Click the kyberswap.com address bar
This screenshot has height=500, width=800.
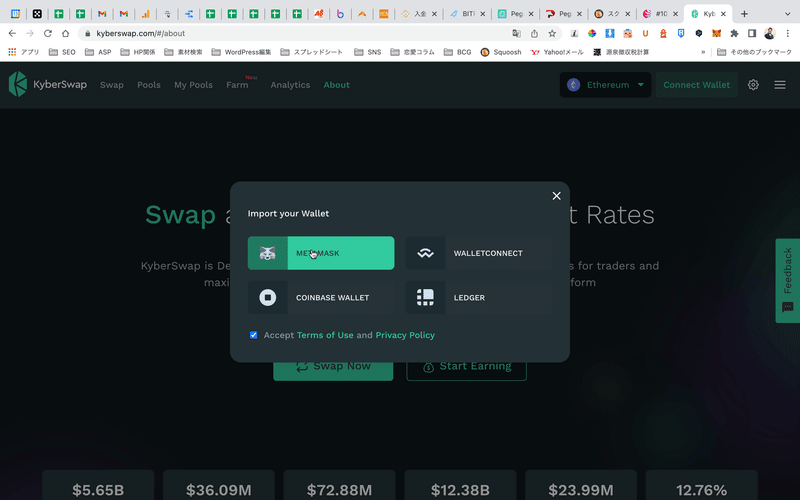pos(296,33)
